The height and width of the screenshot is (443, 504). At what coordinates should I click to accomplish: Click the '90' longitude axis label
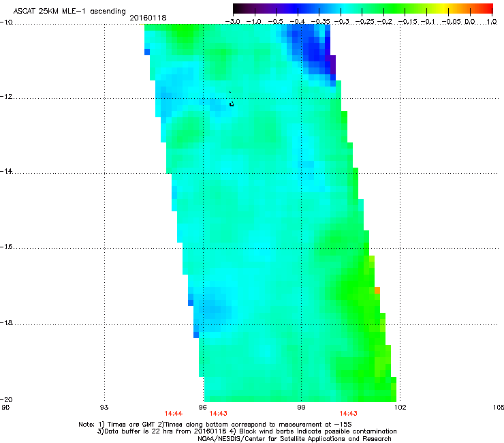[x=5, y=408]
